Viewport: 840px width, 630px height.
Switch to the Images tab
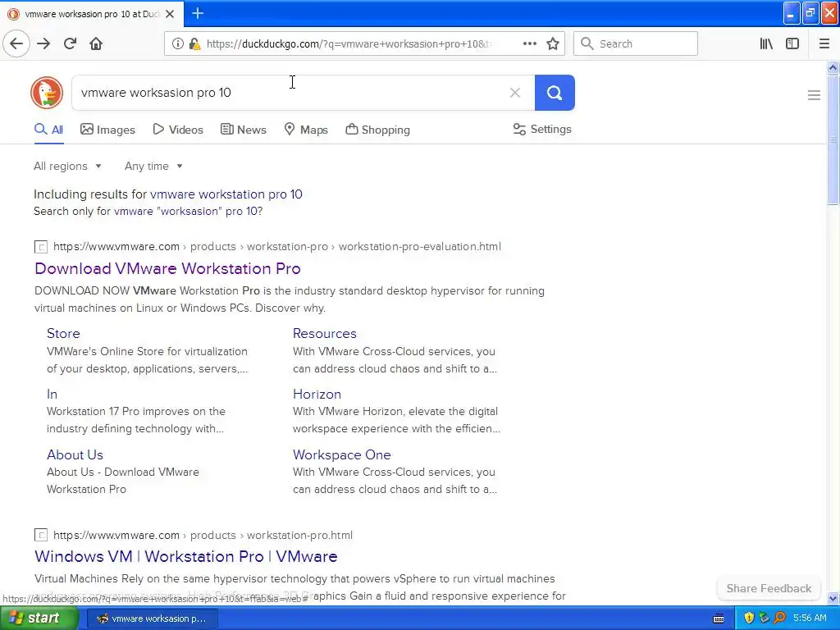point(107,130)
